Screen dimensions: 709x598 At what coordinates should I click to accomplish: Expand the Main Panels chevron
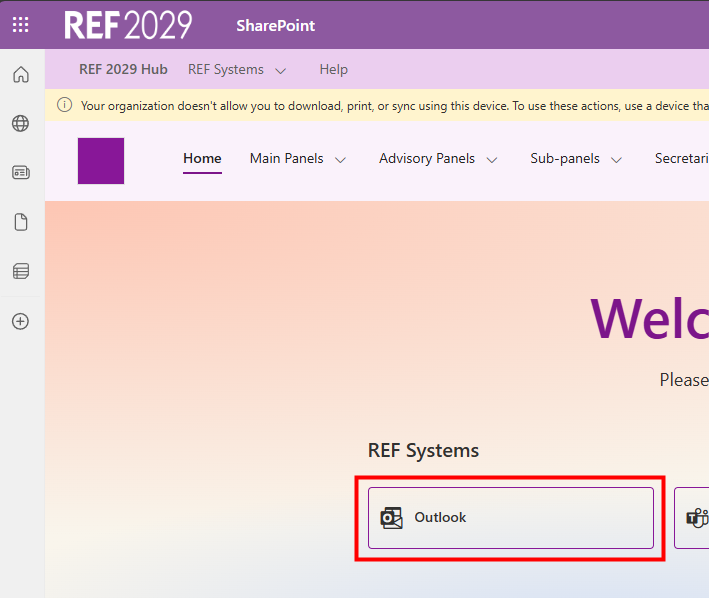340,160
